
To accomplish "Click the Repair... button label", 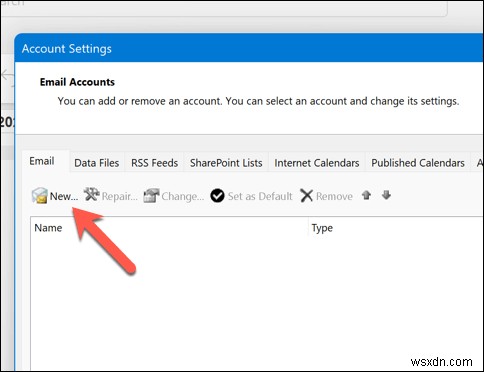I will tap(120, 196).
